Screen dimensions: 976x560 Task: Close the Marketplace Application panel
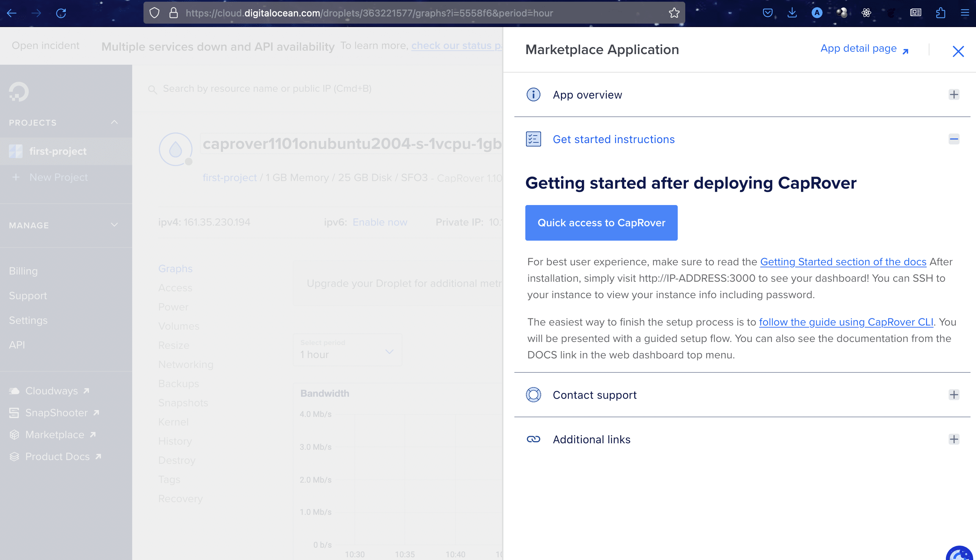(958, 51)
